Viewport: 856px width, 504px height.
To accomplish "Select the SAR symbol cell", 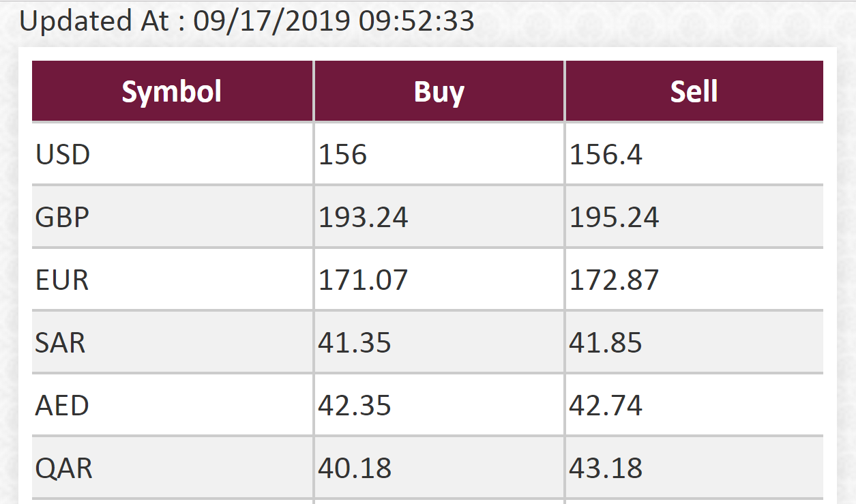I will (61, 342).
